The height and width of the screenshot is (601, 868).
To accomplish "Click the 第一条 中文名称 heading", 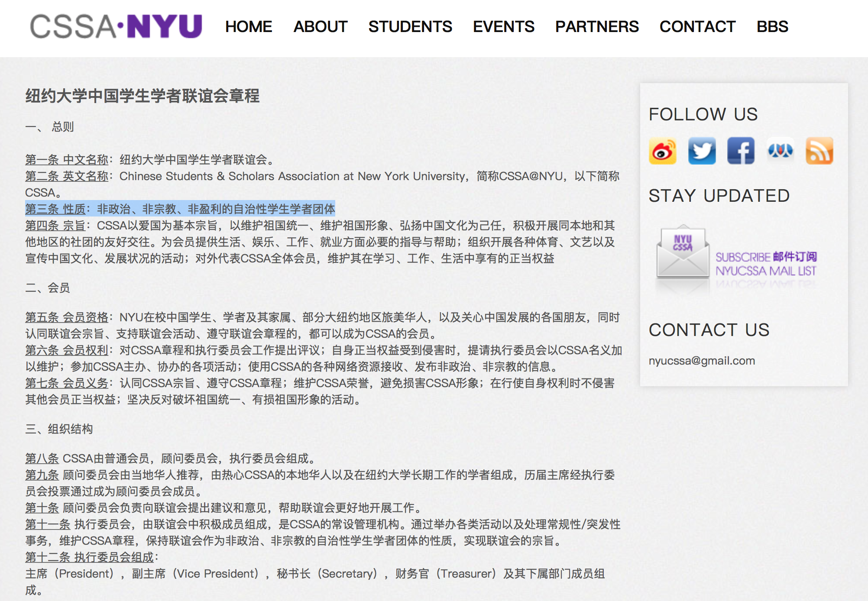I will [67, 160].
